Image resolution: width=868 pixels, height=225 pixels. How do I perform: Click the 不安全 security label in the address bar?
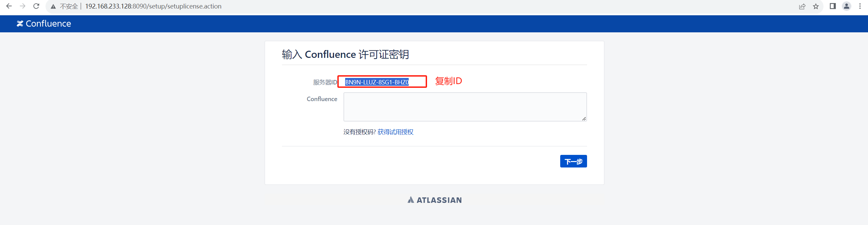click(69, 6)
